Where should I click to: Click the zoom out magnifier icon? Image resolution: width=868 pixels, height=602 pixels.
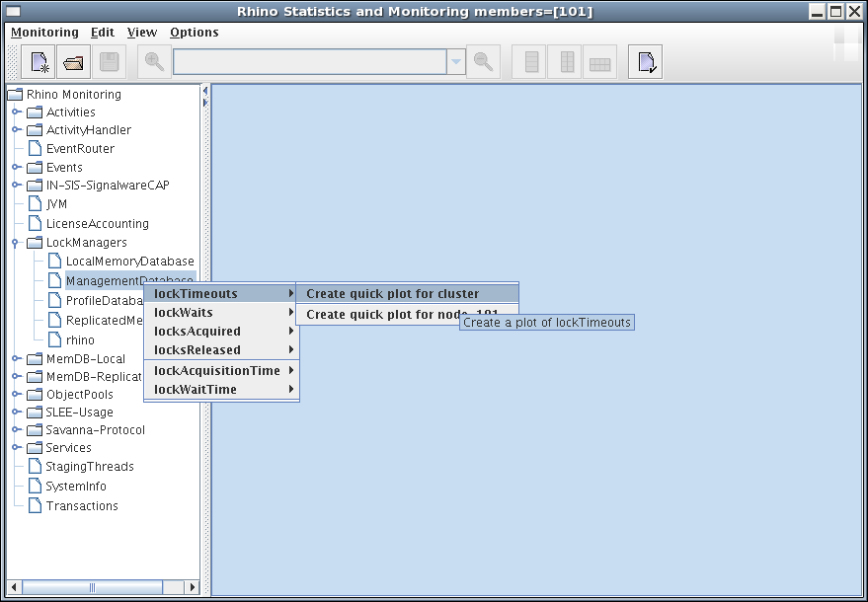[x=483, y=62]
